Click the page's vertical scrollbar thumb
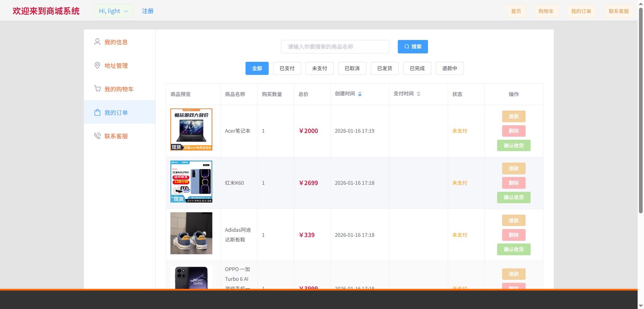The width and height of the screenshot is (644, 309). [x=641, y=111]
